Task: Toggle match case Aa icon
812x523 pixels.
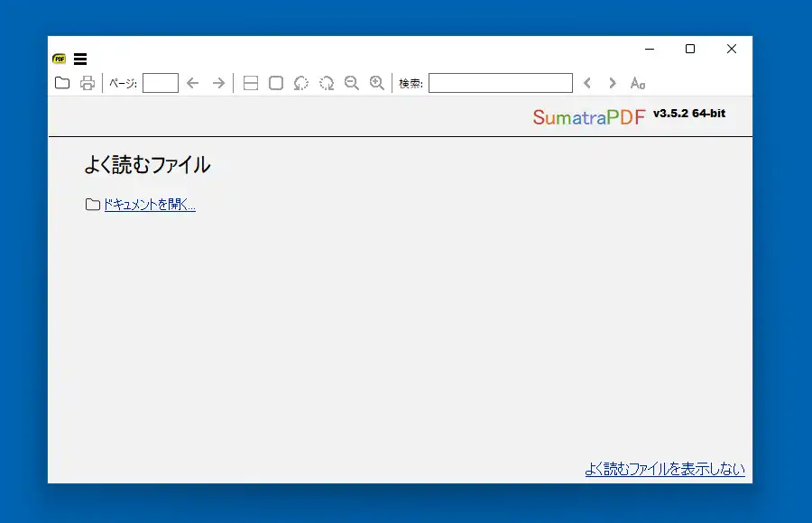Action: point(638,83)
